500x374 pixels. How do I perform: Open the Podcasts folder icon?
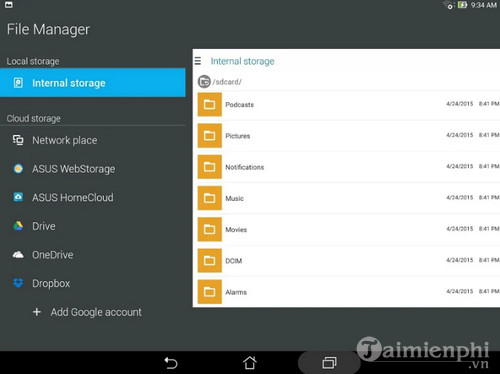click(x=210, y=105)
